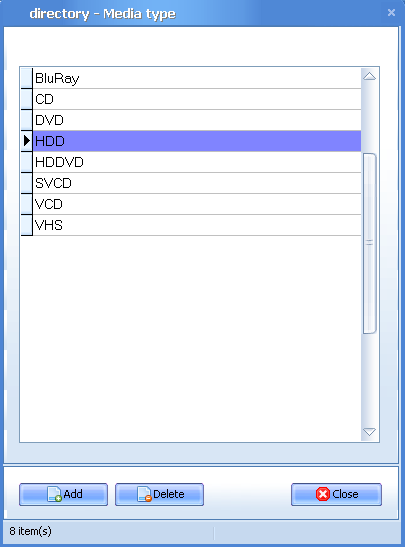
Task: Select VHS in the media type list
Action: click(197, 225)
